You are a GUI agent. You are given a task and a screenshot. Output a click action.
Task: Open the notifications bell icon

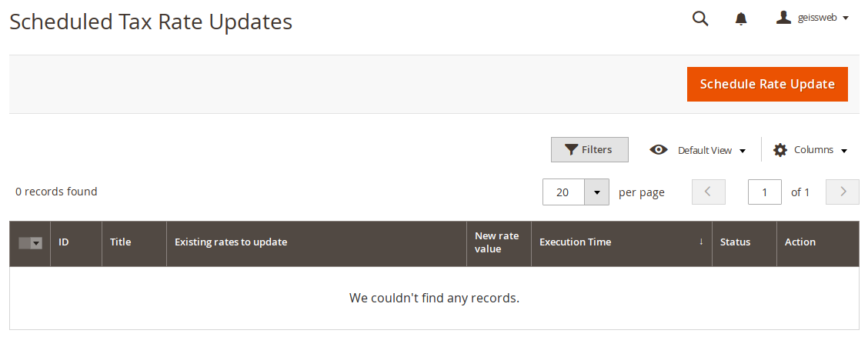(741, 18)
